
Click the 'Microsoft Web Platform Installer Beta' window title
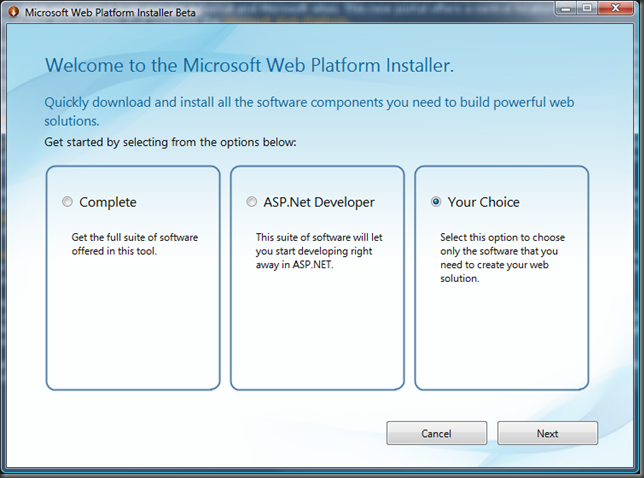110,12
